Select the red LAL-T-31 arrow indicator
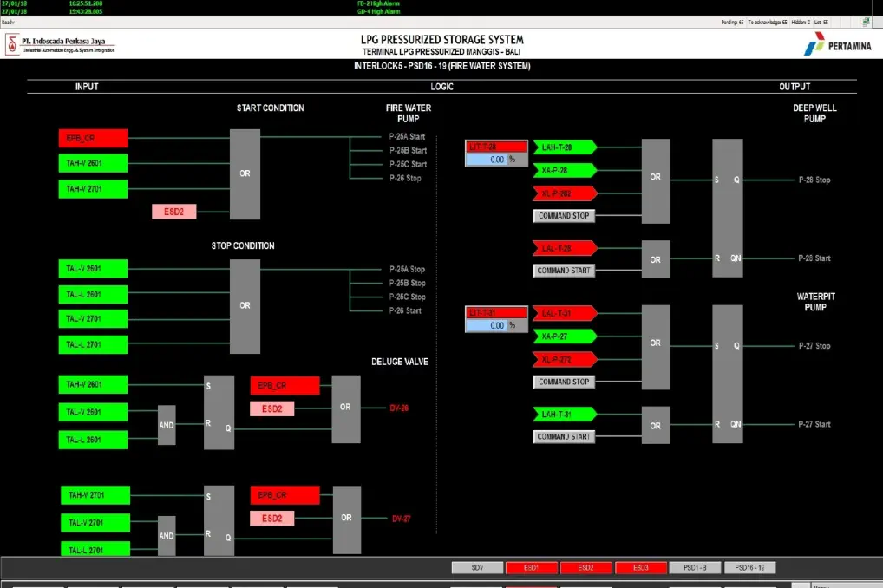 click(x=562, y=313)
